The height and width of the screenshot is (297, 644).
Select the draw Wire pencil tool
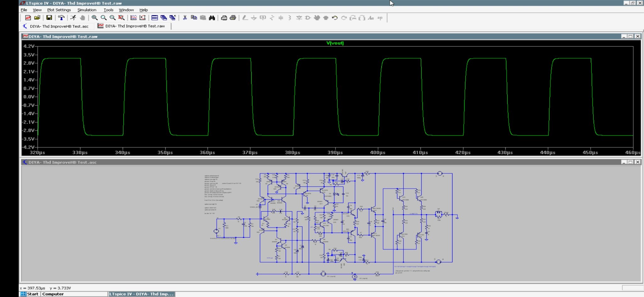245,18
